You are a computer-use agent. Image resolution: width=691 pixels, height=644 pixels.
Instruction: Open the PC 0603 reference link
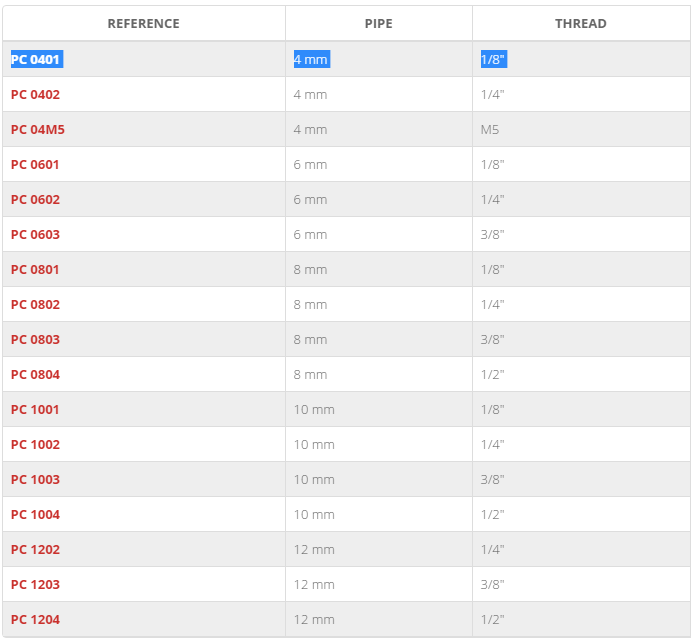[x=35, y=234]
